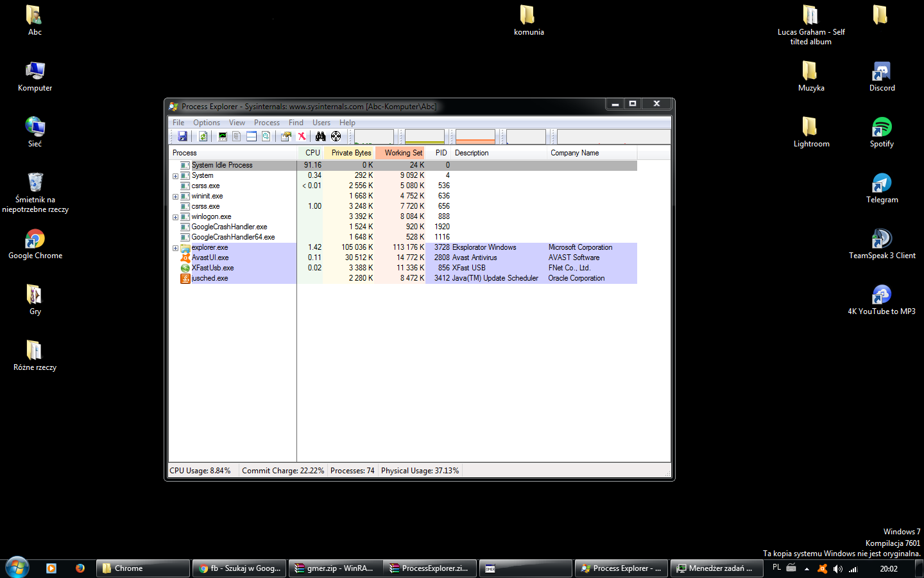Open the Sieć network desktop icon
Viewport: 924px width, 578px height.
pyautogui.click(x=35, y=132)
